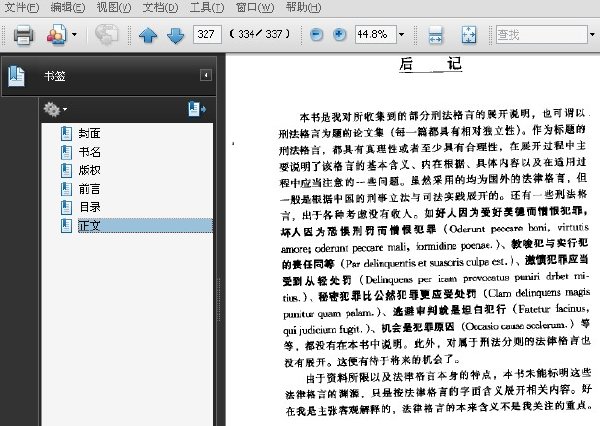Go to next page with down arrow
Image resolution: width=600 pixels, height=426 pixels.
click(x=176, y=36)
